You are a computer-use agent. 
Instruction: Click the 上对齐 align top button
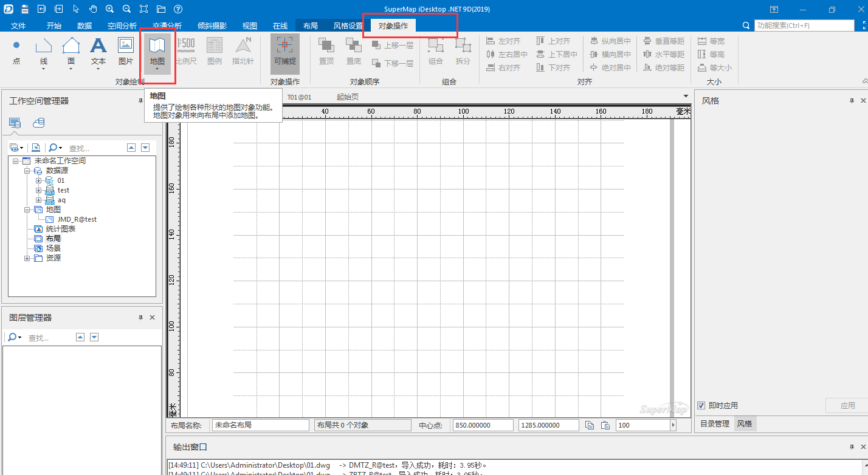tap(554, 41)
